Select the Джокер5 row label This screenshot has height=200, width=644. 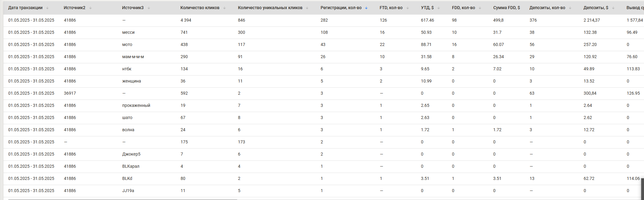coord(131,154)
